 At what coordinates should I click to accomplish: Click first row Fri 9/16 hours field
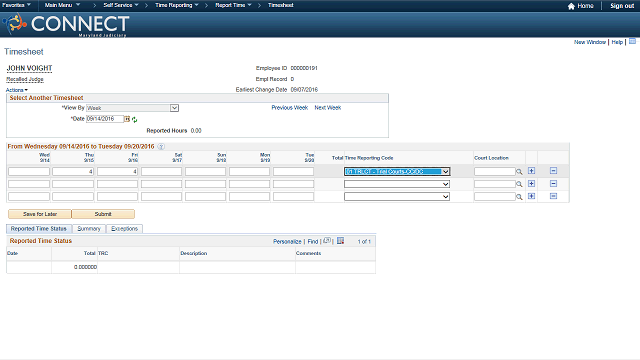[117, 172]
